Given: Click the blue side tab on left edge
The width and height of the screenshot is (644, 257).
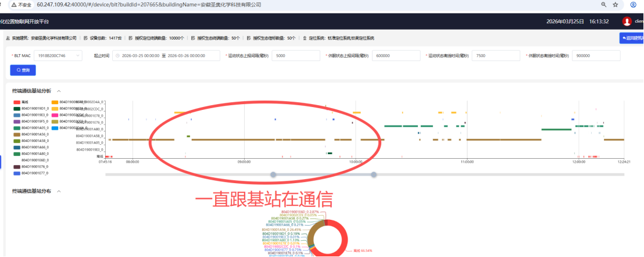Looking at the screenshot, I should pyautogui.click(x=1, y=162).
